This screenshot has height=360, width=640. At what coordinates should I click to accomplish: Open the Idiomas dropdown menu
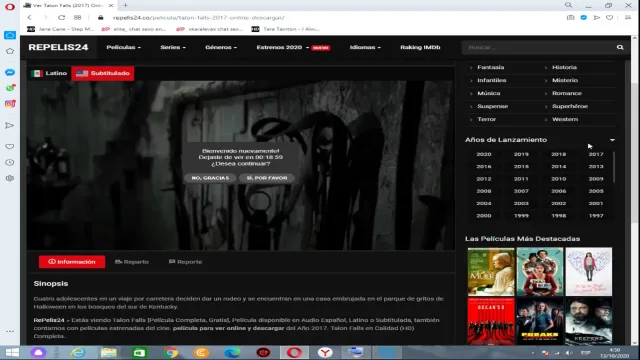[x=365, y=47]
